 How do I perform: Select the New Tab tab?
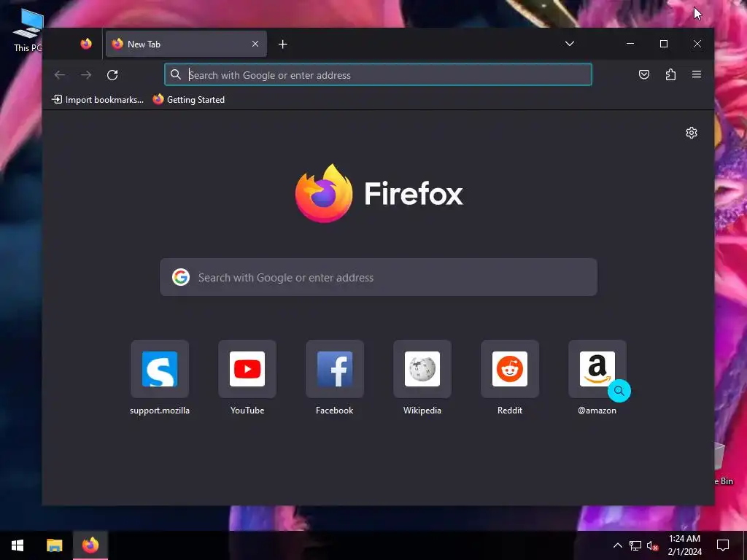(186, 44)
